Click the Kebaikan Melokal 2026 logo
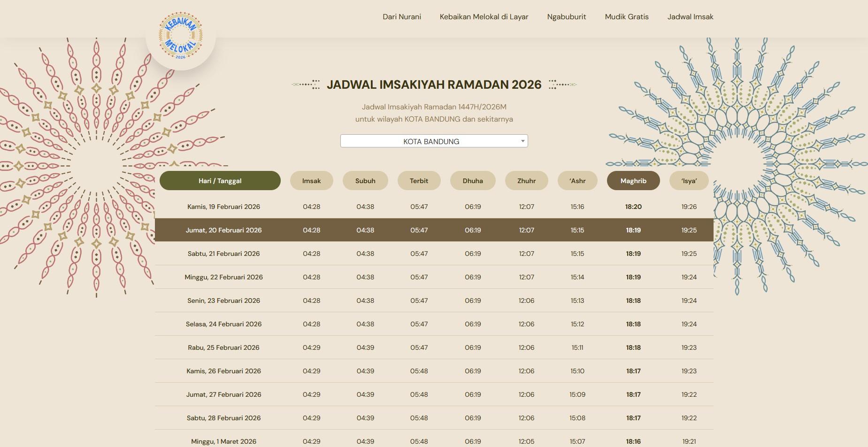 (x=181, y=36)
